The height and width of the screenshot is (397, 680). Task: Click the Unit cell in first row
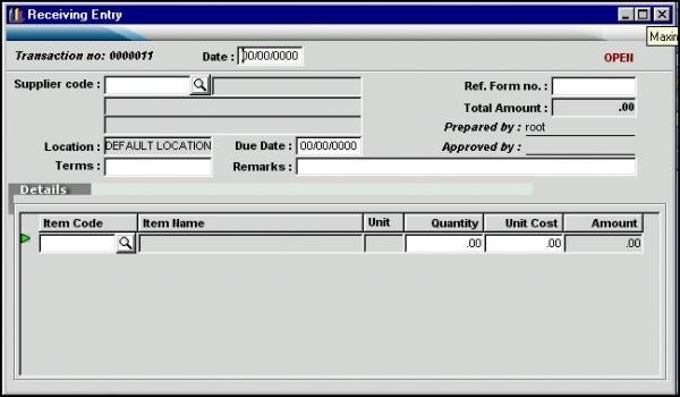(x=384, y=243)
